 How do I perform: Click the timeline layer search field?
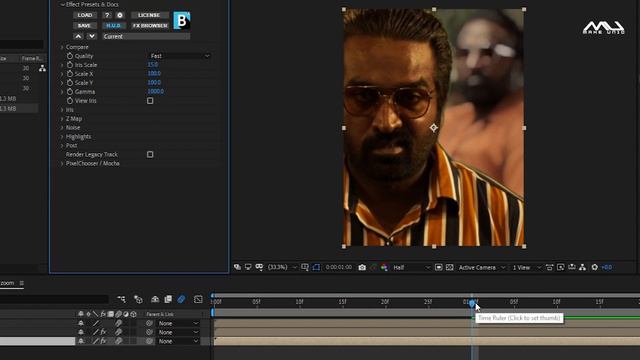click(x=54, y=299)
